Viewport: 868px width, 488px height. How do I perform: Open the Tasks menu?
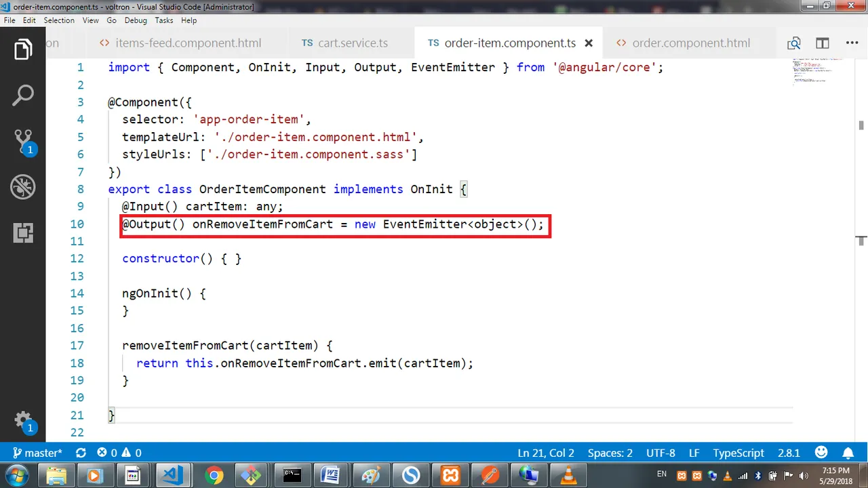click(164, 20)
